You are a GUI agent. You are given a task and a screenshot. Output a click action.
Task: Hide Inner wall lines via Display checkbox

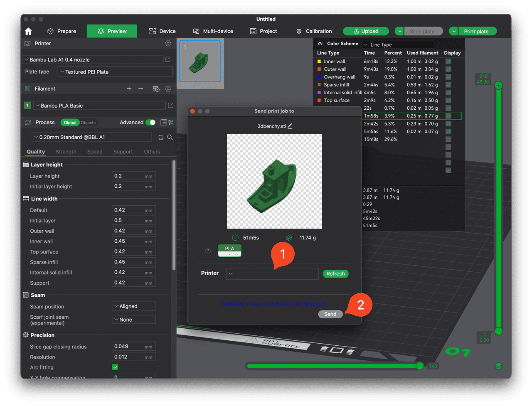[x=448, y=62]
